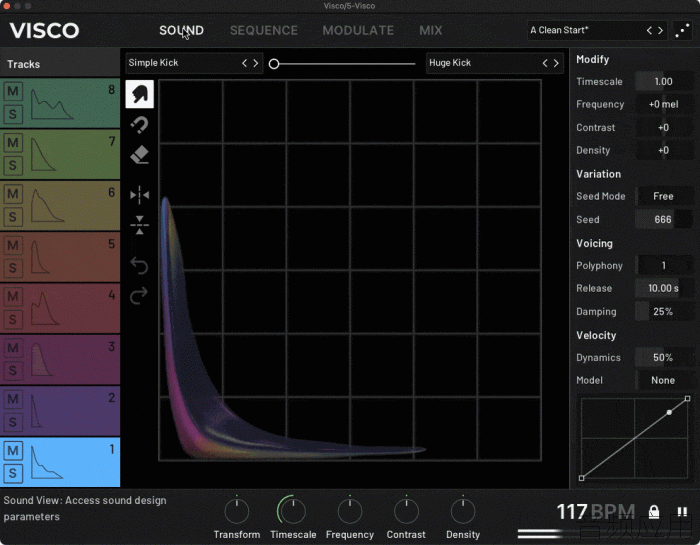
Task: Click the Contrast macro knob
Action: 406,511
